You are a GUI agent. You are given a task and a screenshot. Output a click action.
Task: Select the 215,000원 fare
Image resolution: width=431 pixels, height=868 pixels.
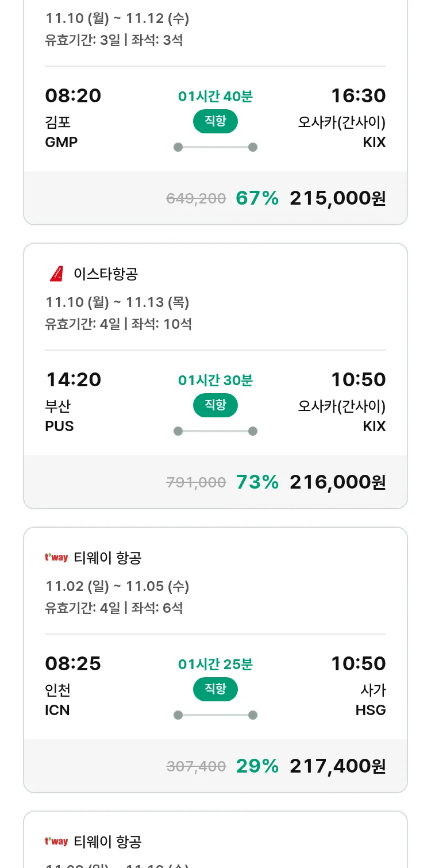(x=337, y=198)
